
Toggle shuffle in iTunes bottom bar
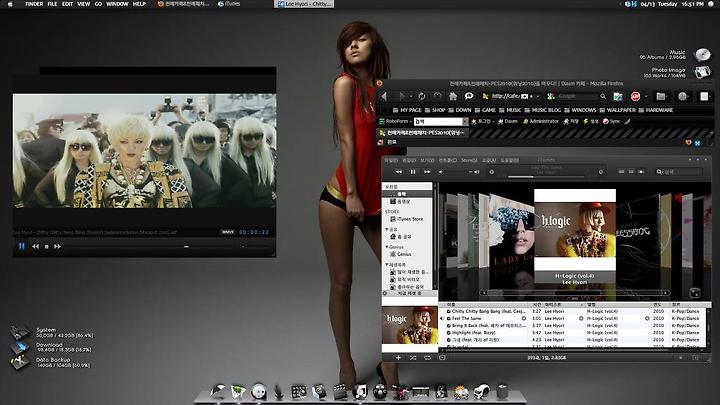[413, 357]
